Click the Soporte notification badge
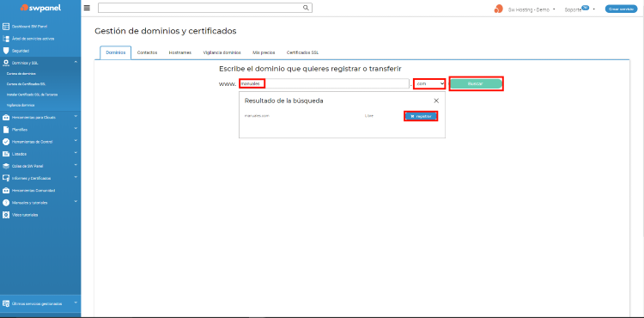Viewport: 644px width, 318px height. 585,8
